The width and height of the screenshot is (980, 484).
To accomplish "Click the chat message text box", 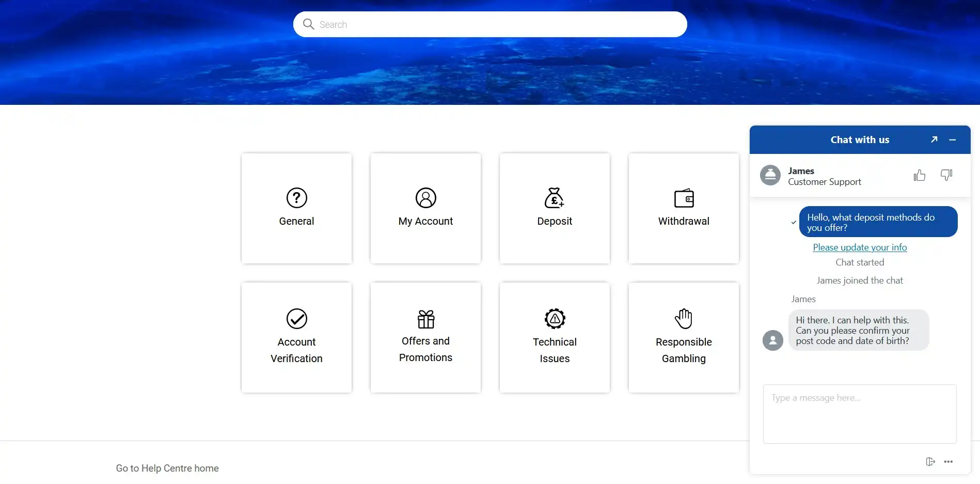I will coord(859,413).
